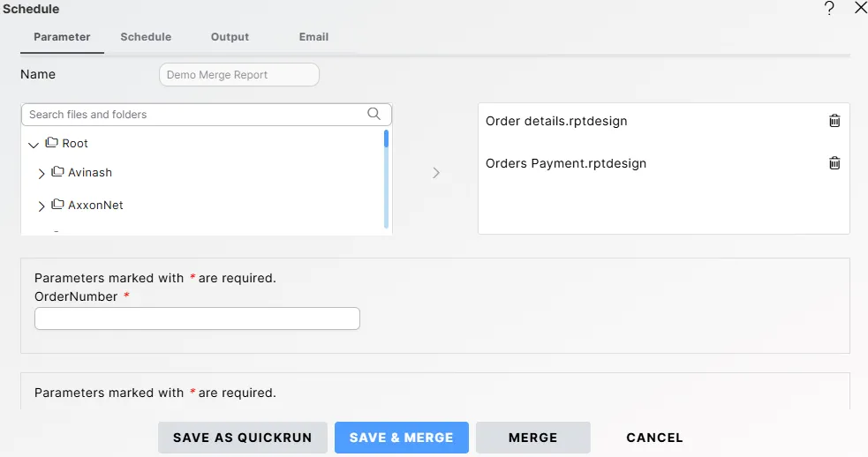
Task: Click the Root folder icon
Action: 51,143
